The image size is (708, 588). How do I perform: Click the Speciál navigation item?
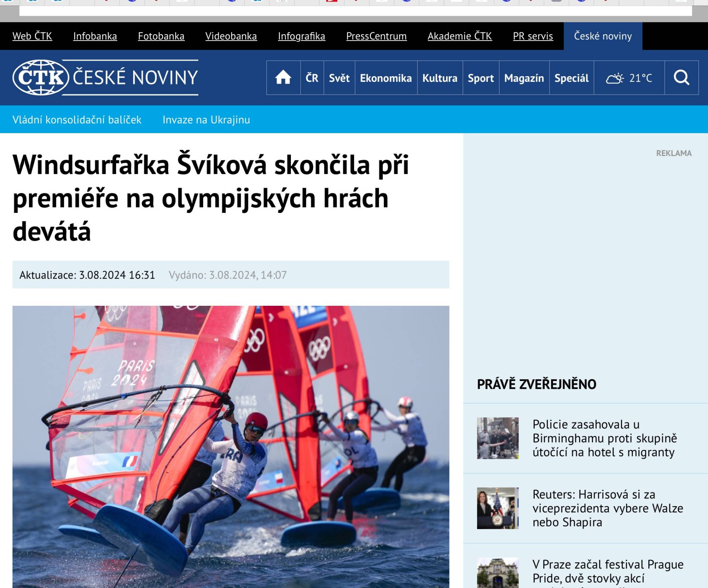pyautogui.click(x=571, y=78)
